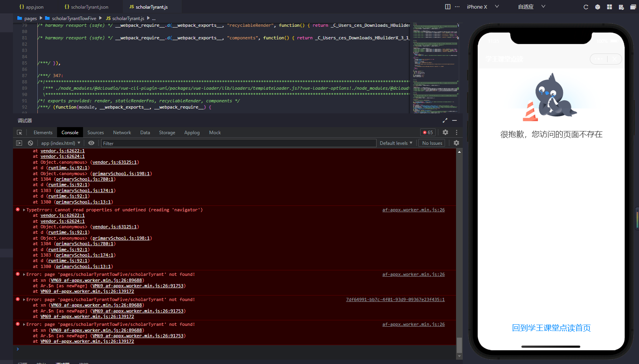Expand the last 'page not found' error entry
Image resolution: width=639 pixels, height=364 pixels.
pos(24,325)
